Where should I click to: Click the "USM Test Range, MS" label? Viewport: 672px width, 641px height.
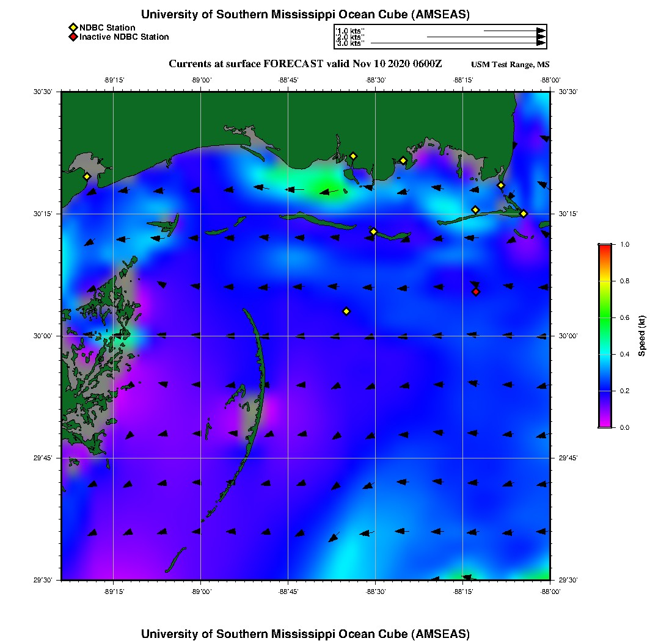click(x=510, y=65)
